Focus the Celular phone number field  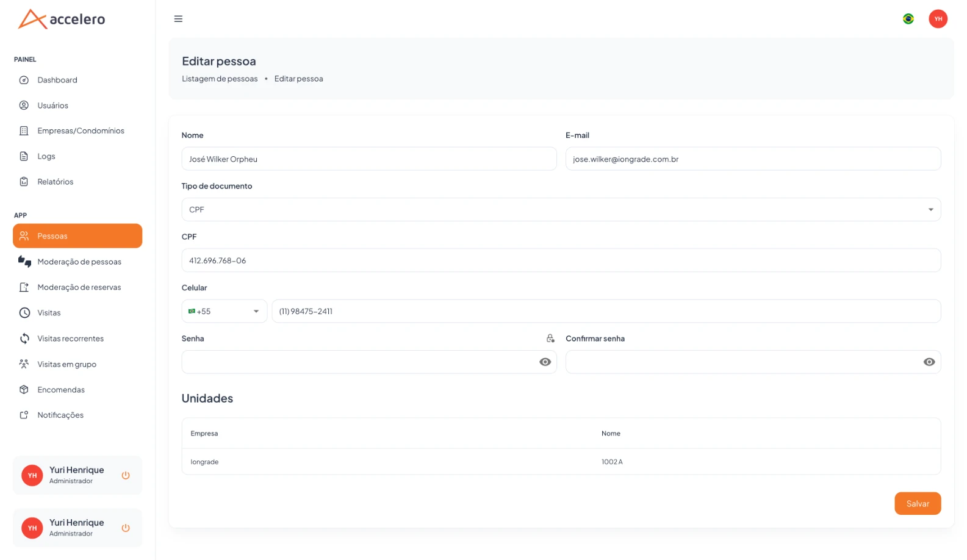pos(606,311)
